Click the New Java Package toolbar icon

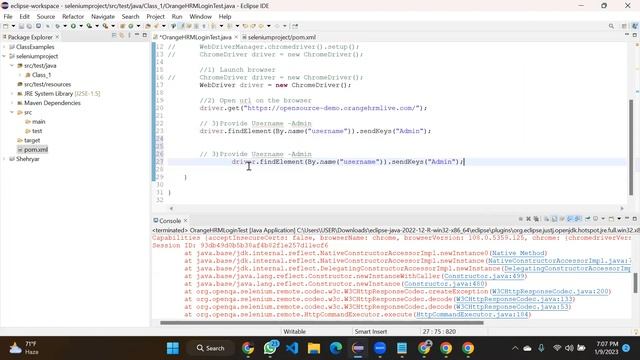[x=122, y=26]
